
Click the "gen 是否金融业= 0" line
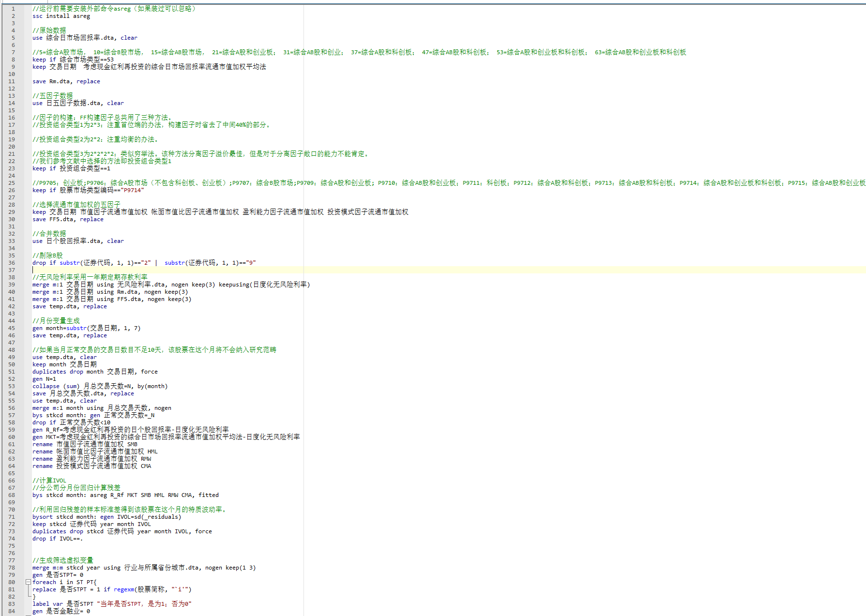point(61,611)
